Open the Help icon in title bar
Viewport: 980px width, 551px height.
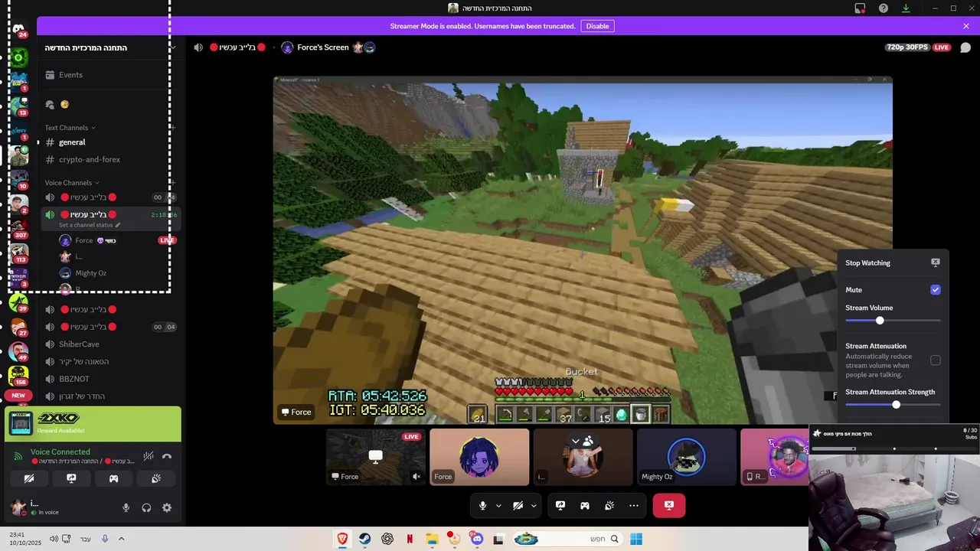pyautogui.click(x=884, y=8)
